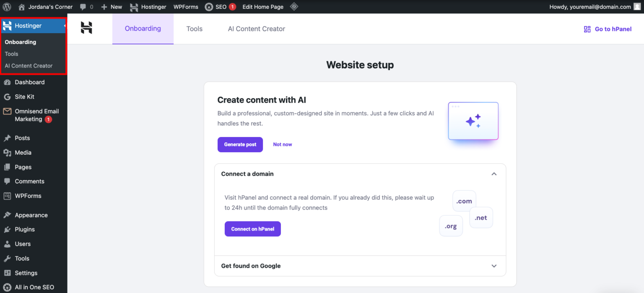Collapse the Connect a domain section
This screenshot has height=293, width=644.
point(494,174)
